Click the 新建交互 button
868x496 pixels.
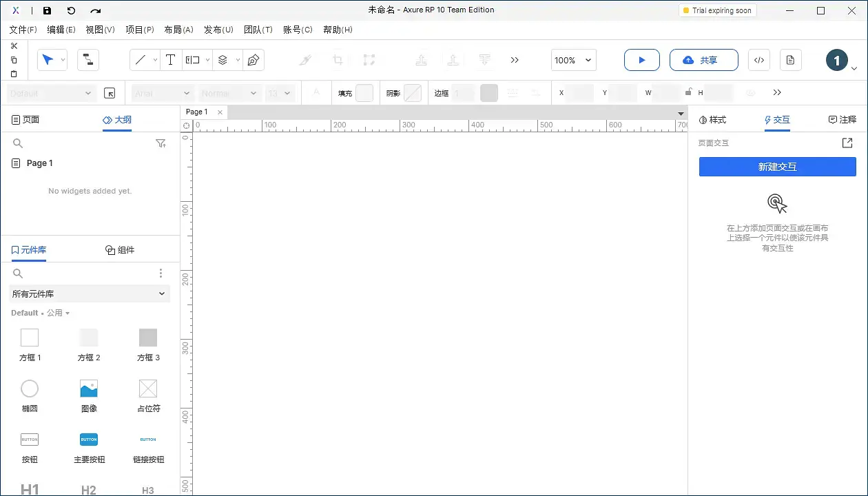click(777, 167)
